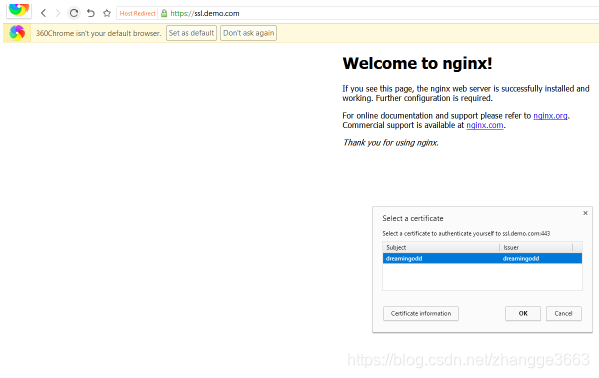Click Certificate information button

click(x=421, y=313)
